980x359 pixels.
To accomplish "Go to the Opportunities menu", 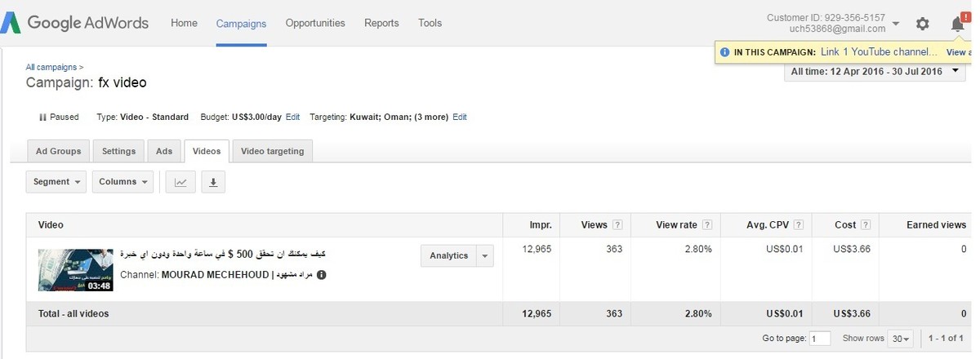I will [315, 23].
